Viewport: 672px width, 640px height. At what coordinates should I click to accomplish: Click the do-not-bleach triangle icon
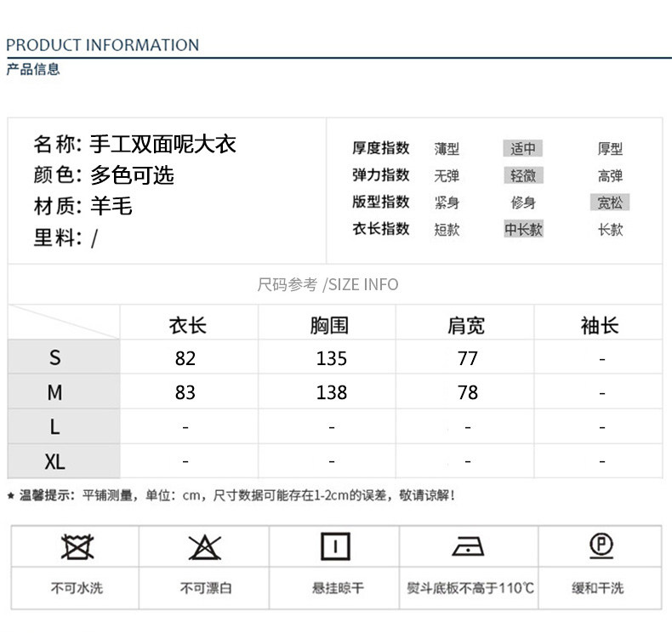point(205,546)
